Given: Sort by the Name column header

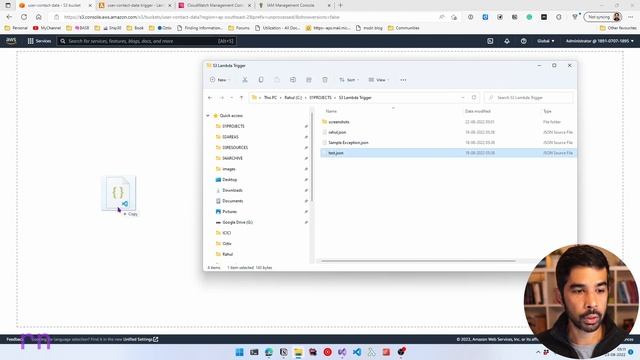Looking at the screenshot, I should (x=331, y=111).
